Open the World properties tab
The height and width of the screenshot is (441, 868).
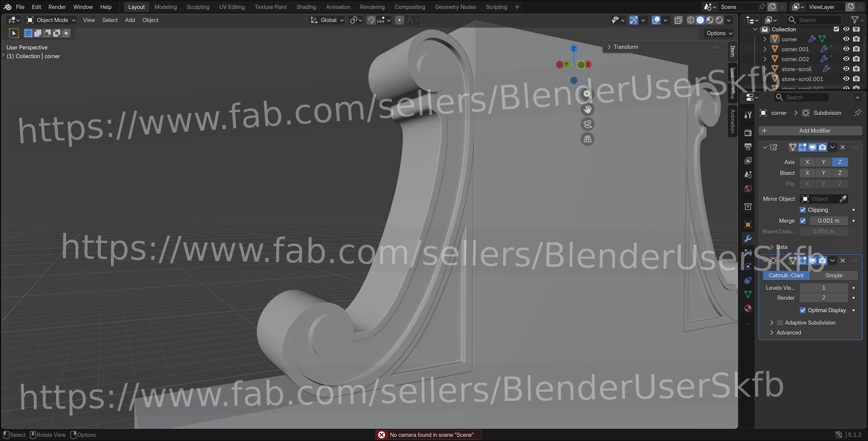[748, 189]
